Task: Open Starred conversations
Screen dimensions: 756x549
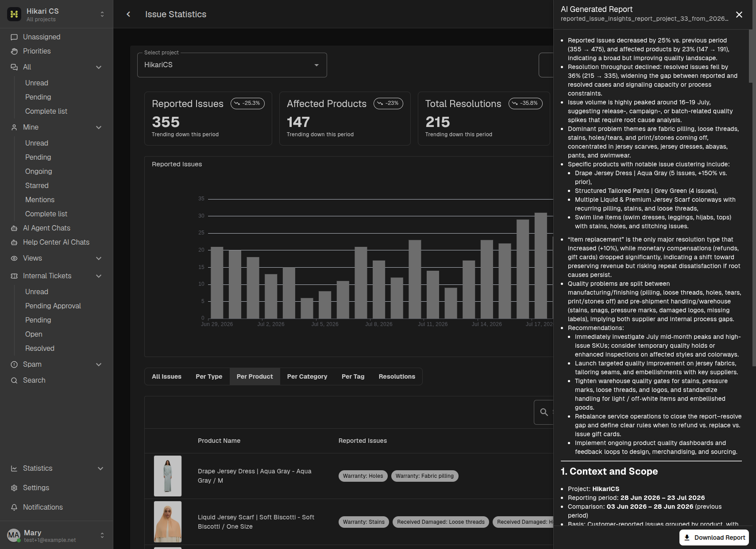Action: (37, 186)
